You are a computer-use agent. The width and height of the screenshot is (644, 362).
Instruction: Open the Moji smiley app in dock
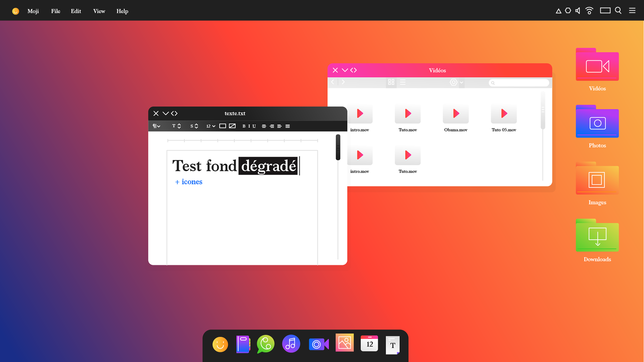(x=220, y=344)
